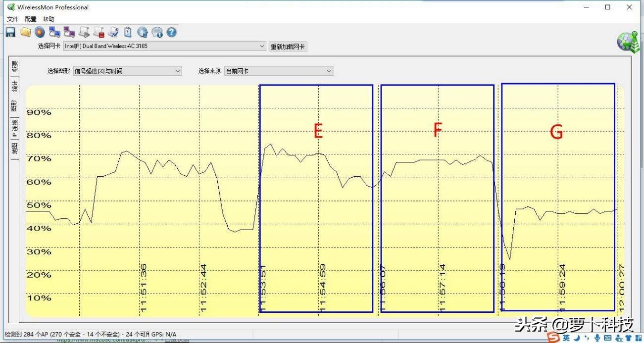This screenshot has height=343, width=644.
Task: Stop logging with red-square scroll icon
Action: point(99,33)
